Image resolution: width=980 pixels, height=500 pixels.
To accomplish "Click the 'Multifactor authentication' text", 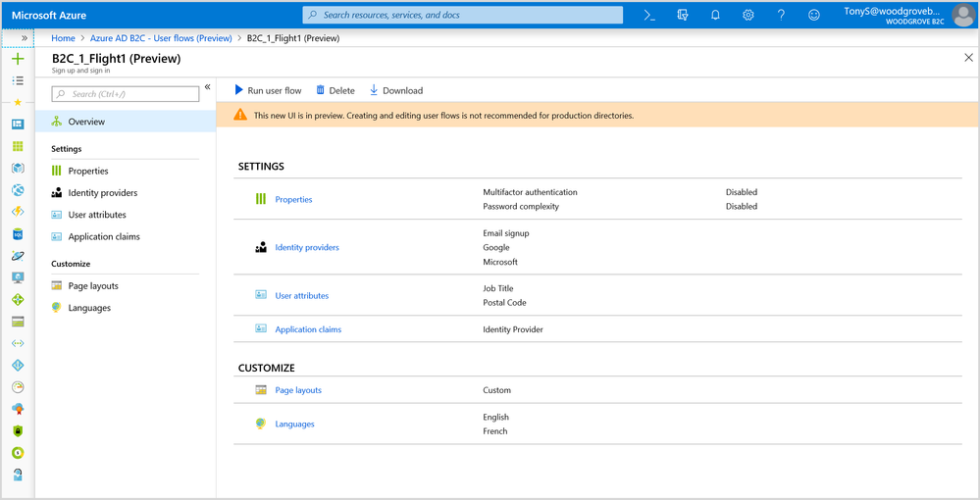I will (530, 192).
